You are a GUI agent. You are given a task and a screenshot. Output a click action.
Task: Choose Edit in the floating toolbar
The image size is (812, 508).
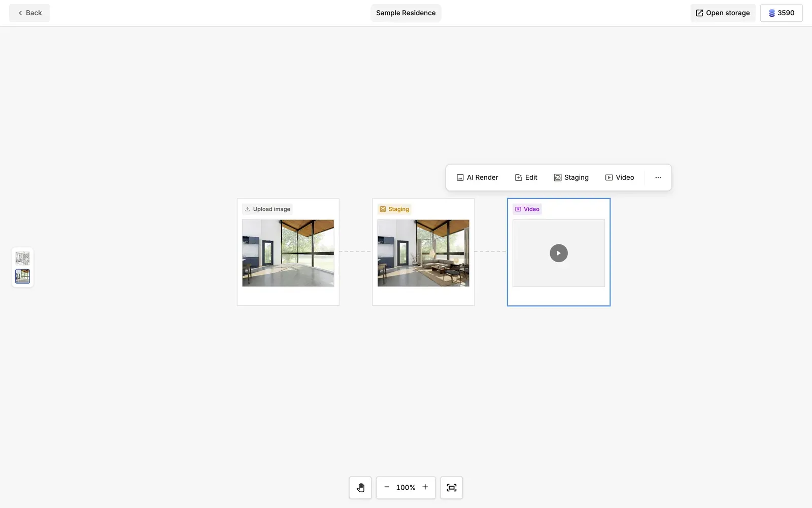point(526,177)
